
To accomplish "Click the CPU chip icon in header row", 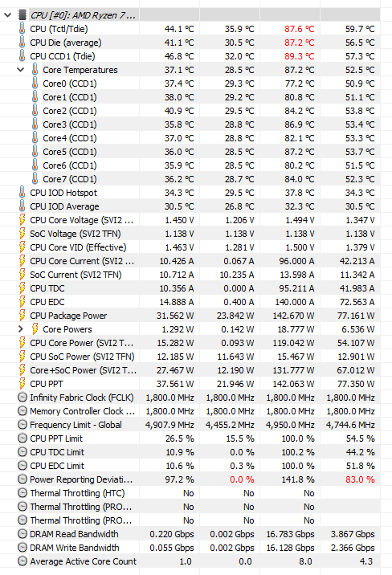I will 22,15.
